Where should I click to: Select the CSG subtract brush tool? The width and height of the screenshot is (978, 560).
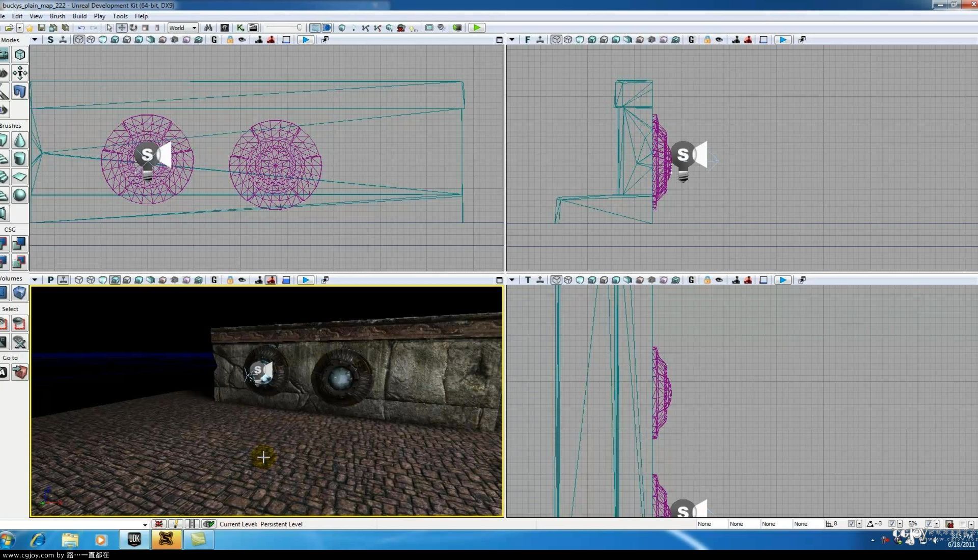click(x=19, y=244)
